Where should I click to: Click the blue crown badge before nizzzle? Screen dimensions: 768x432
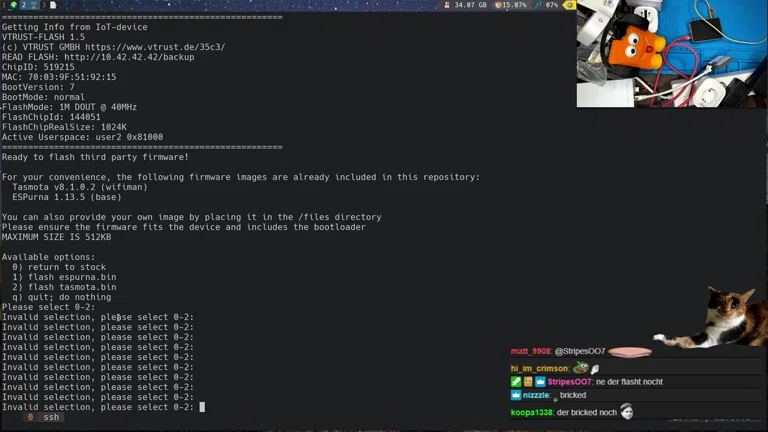(516, 395)
